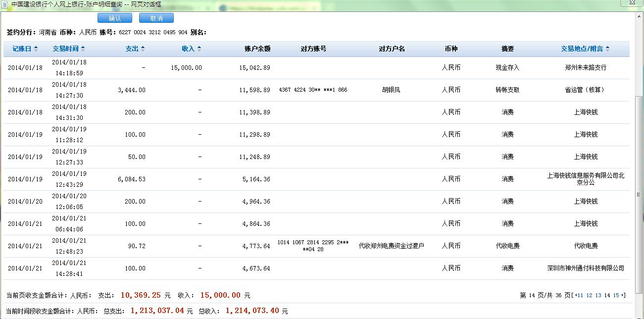Click counterparty account 1014 1067 2814 2295
The width and height of the screenshot is (644, 319).
coord(313,246)
